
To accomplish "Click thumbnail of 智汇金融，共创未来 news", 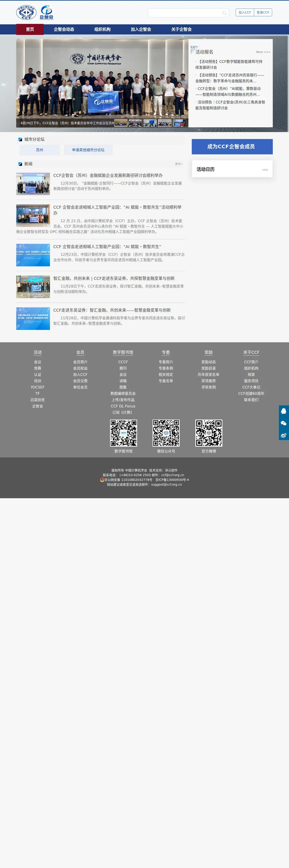I will (33, 287).
